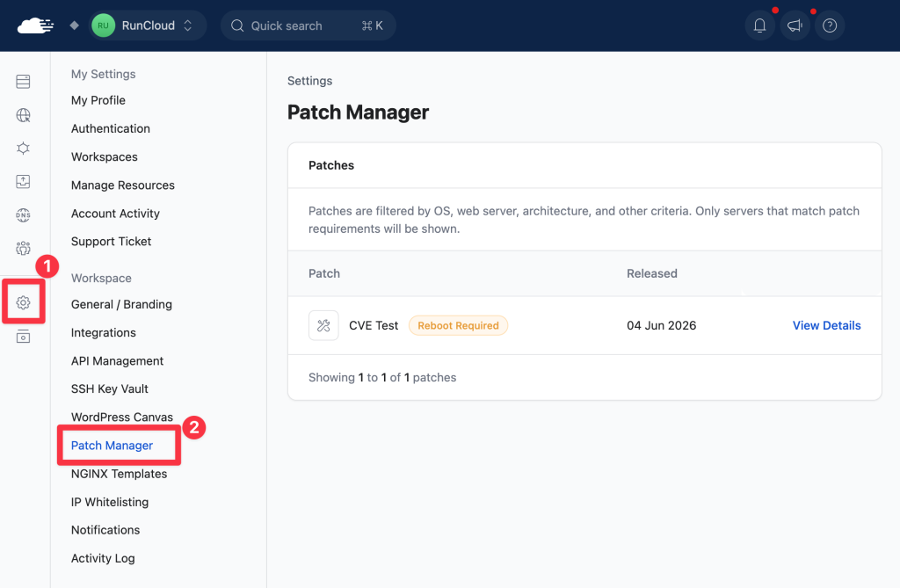View Account Activity
The height and width of the screenshot is (588, 900).
115,213
